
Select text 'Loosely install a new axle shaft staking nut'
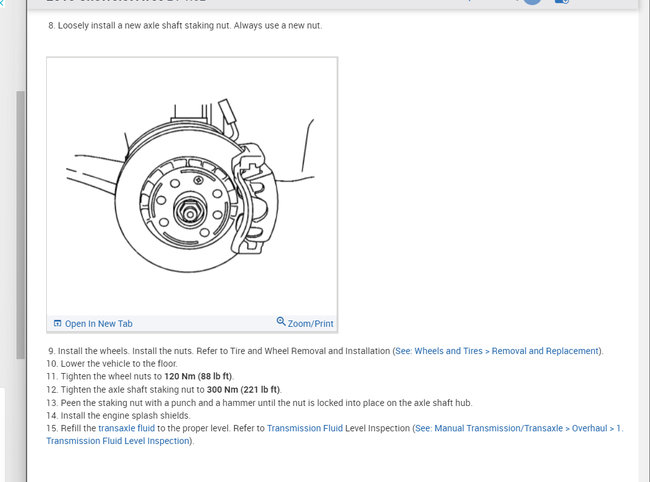144,25
